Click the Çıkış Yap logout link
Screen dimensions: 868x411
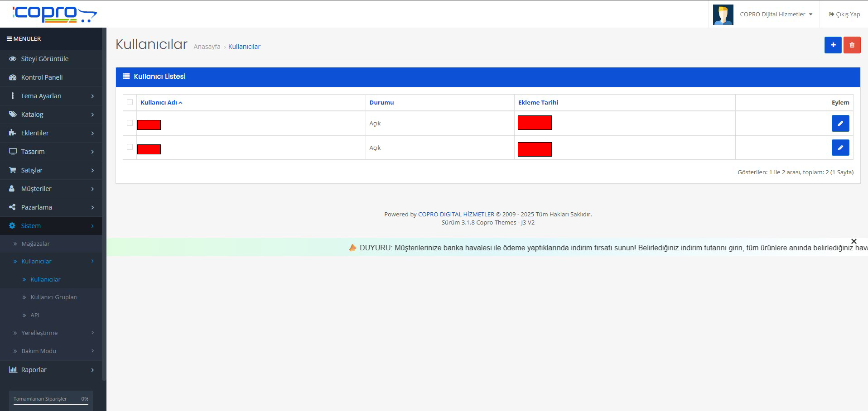(844, 14)
